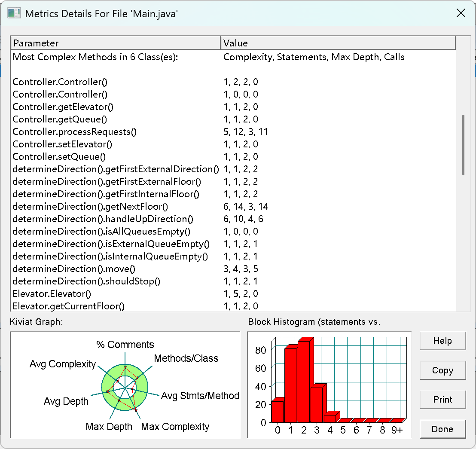Select the Controller.getElevator() row
This screenshot has width=476, height=449.
(x=233, y=107)
